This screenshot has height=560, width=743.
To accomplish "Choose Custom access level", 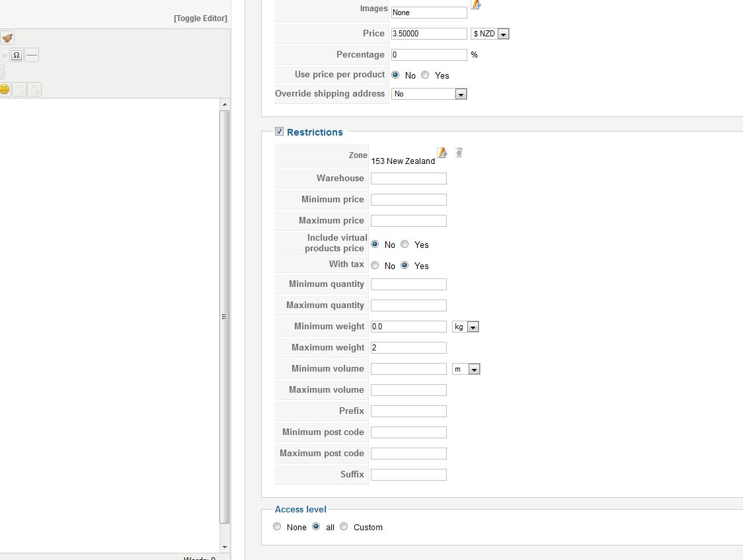I will (344, 526).
